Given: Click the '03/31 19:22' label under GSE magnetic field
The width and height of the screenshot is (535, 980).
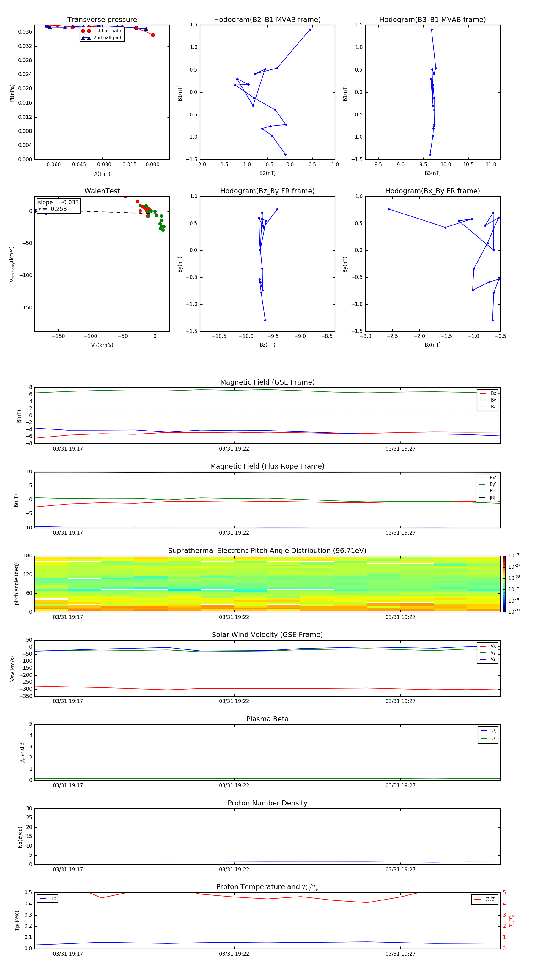Looking at the screenshot, I should [234, 449].
